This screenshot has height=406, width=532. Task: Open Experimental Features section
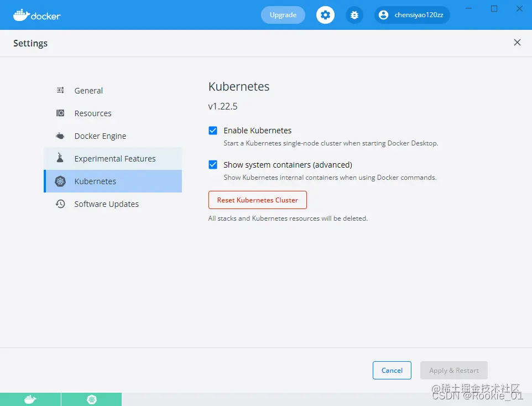tap(113, 159)
